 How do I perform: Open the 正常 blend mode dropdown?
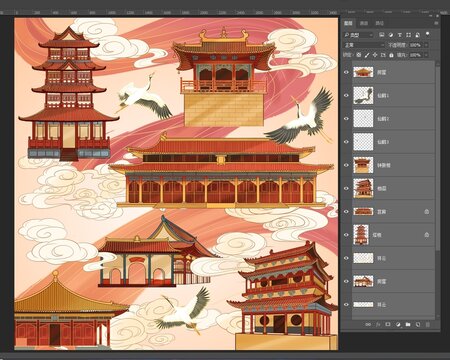364,45
